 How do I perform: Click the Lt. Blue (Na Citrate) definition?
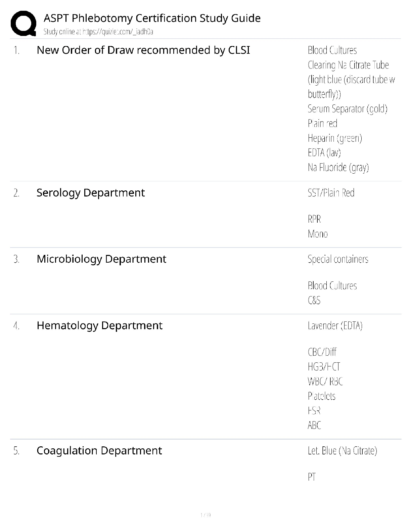(x=342, y=451)
